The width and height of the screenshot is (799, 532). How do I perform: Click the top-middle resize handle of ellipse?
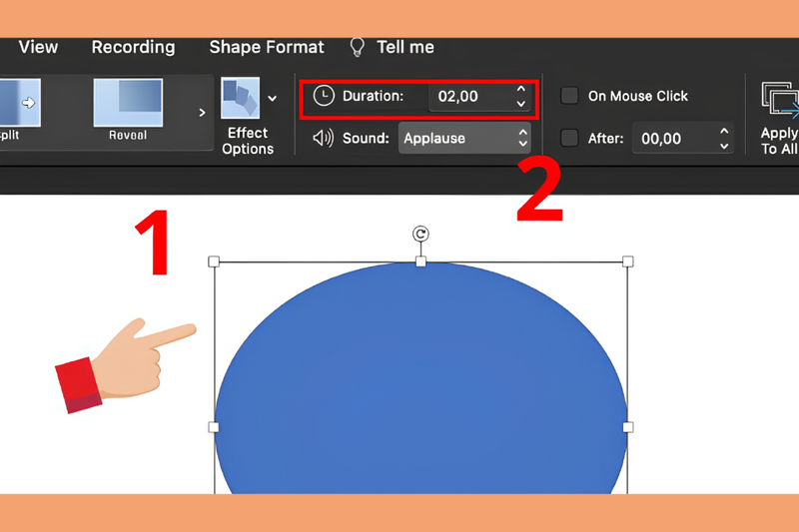point(420,262)
